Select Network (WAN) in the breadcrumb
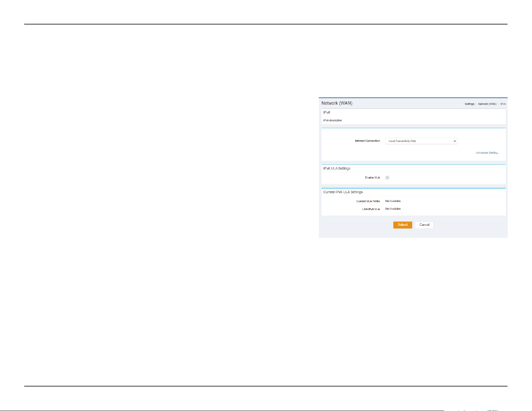This screenshot has width=532, height=411. (x=487, y=104)
